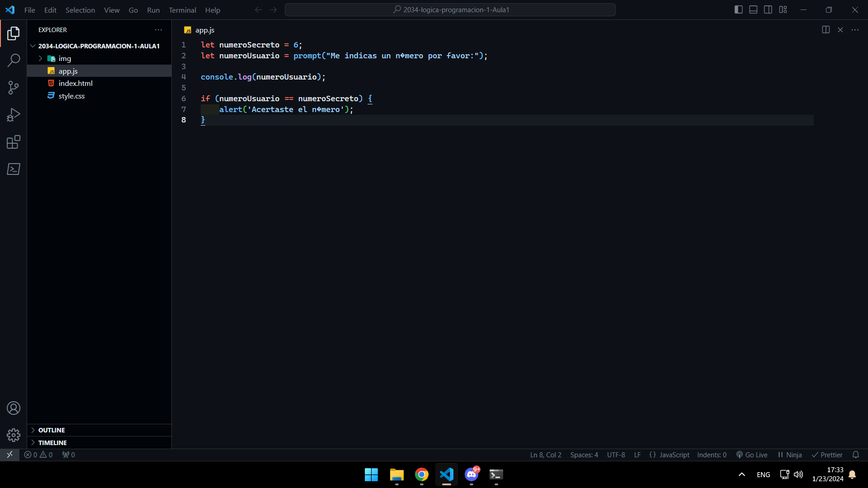
Task: Open the Terminal menu
Action: [x=182, y=10]
